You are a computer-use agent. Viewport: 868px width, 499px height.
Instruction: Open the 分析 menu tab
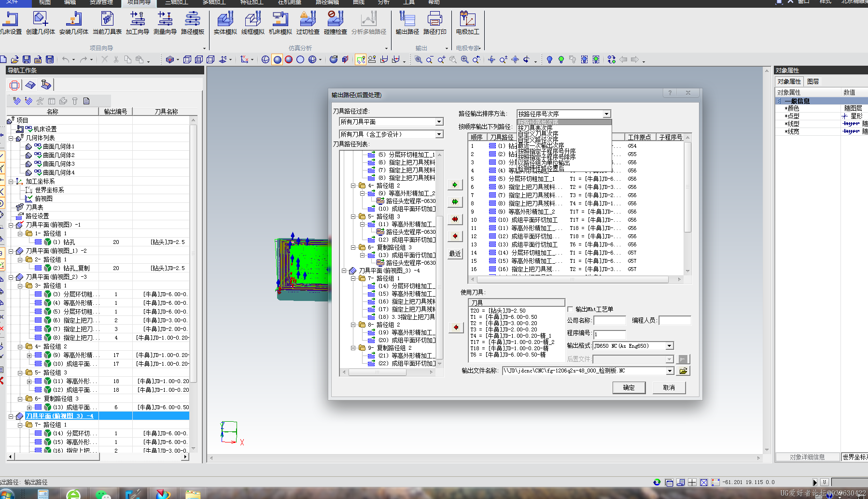click(x=384, y=3)
